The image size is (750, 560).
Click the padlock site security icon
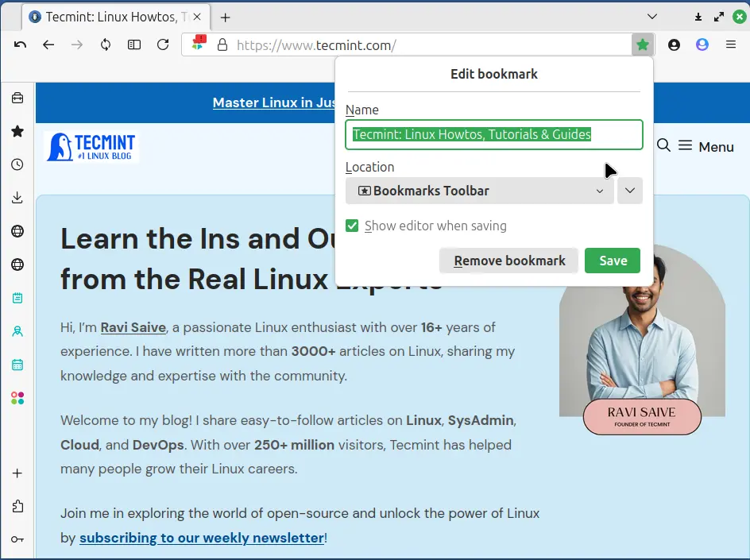point(222,45)
